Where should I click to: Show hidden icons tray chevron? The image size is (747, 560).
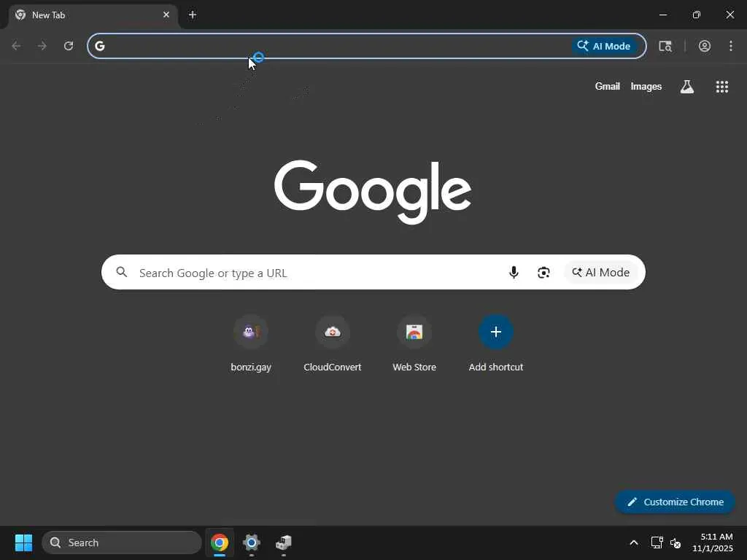pyautogui.click(x=634, y=542)
